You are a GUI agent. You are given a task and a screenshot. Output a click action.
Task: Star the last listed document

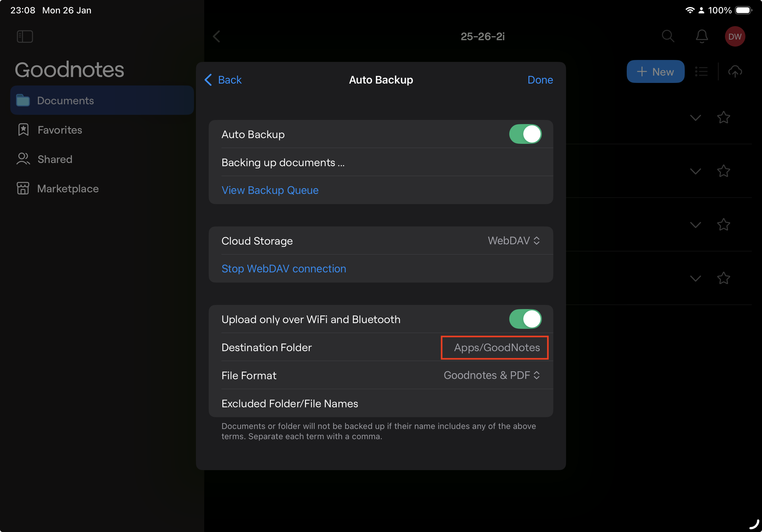pos(723,278)
